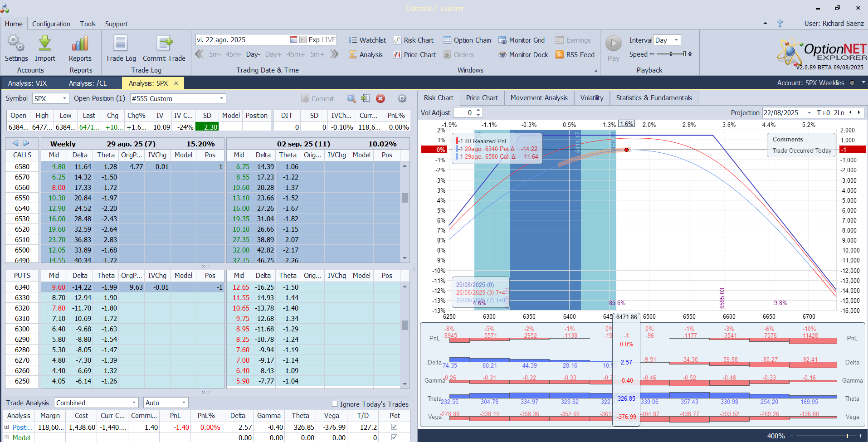This screenshot has width=868, height=442.
Task: Click the Day- step back button
Action: 253,54
